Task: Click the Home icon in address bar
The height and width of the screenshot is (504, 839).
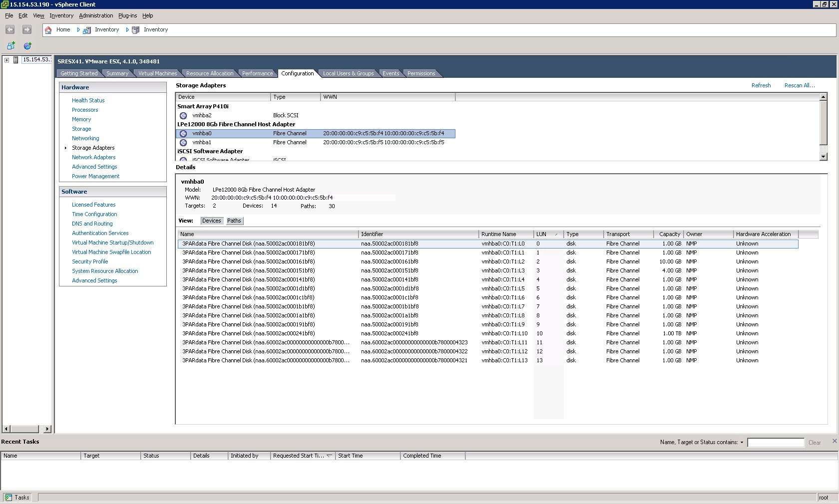Action: coord(48,30)
